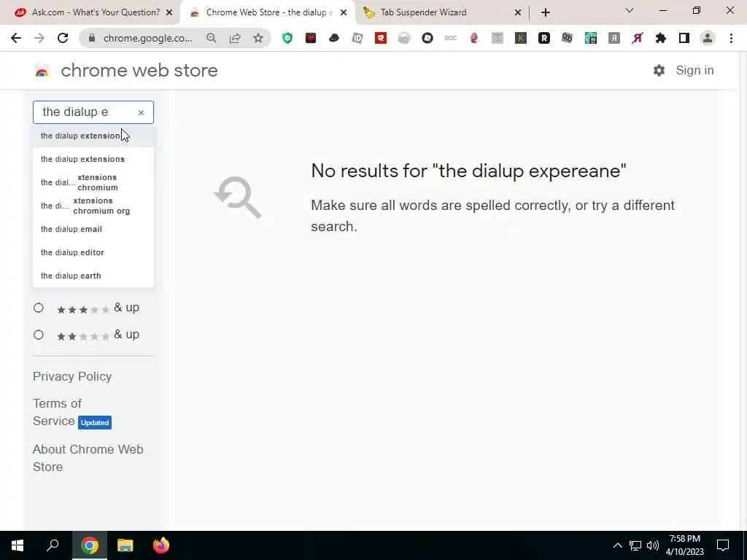Screen dimensions: 747x560
Task: Open the gray Я extension icon
Action: coord(614,38)
